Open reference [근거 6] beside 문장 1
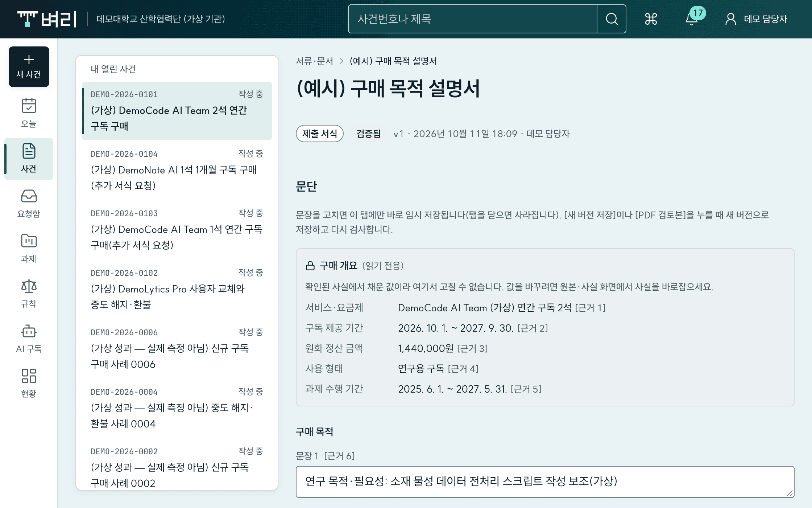Screen dimensions: 812x508 pyautogui.click(x=339, y=456)
